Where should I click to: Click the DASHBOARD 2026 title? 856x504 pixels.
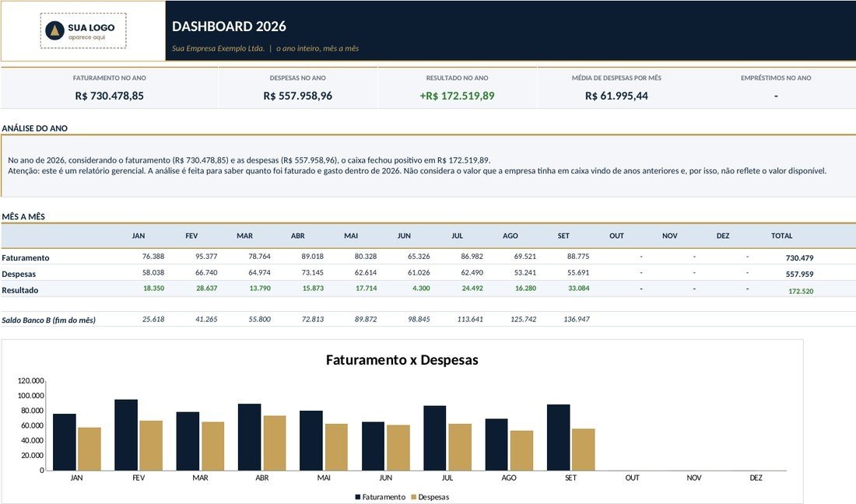[x=229, y=26]
